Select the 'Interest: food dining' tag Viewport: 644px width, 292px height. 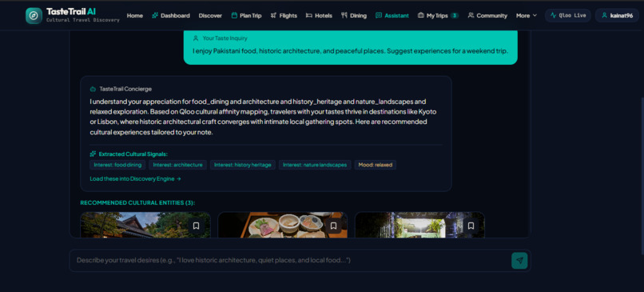point(117,165)
